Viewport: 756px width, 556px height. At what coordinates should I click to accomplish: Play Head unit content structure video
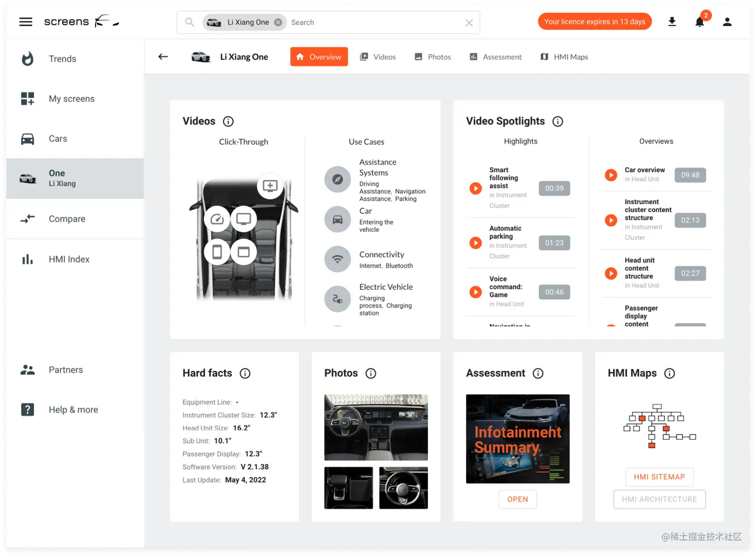coord(611,274)
